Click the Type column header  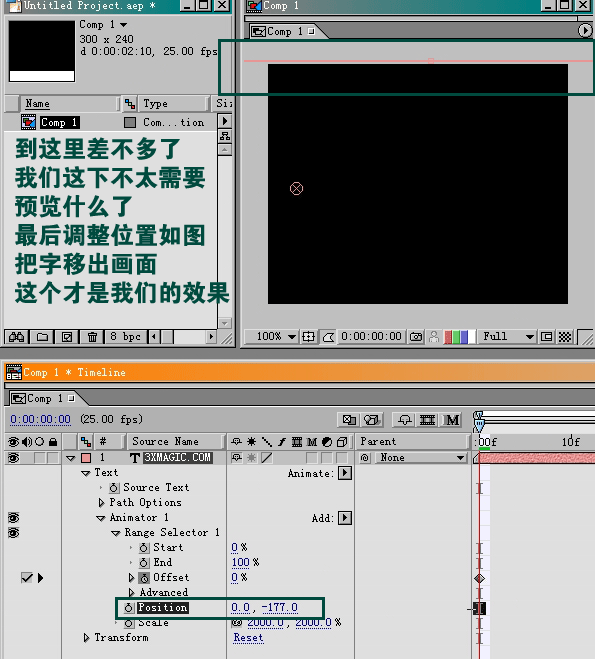174,103
